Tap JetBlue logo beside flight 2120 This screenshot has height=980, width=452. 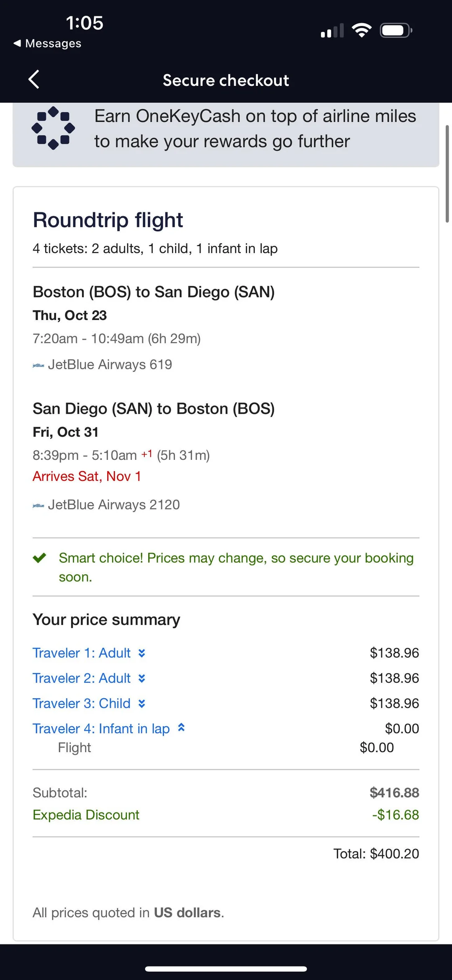[39, 506]
